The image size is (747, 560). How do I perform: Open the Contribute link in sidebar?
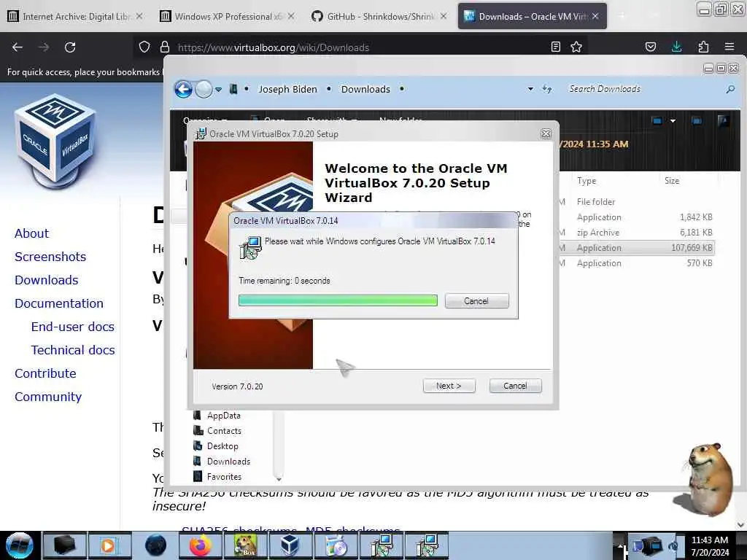[45, 373]
